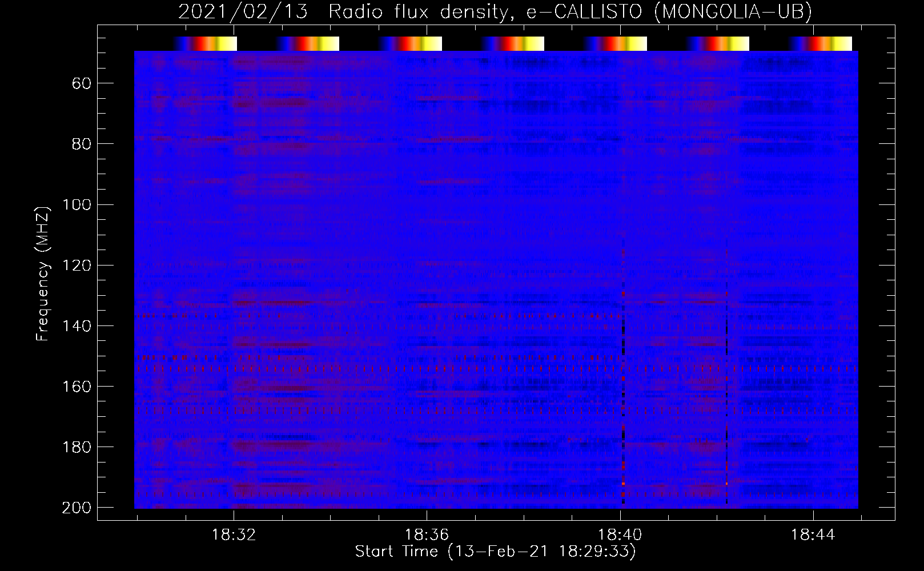924x571 pixels.
Task: Click the plot title mentioning e-CALLISTO (MONGOLIA-UB)
Action: [x=495, y=12]
